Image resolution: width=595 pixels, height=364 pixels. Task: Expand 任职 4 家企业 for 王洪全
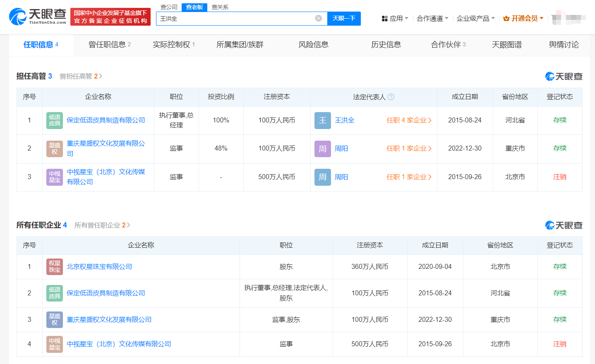coord(409,120)
